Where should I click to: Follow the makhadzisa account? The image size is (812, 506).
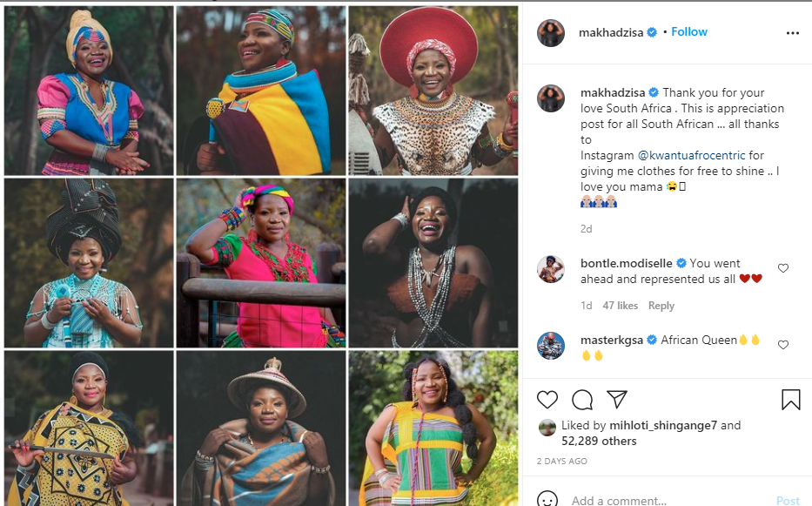tap(689, 32)
